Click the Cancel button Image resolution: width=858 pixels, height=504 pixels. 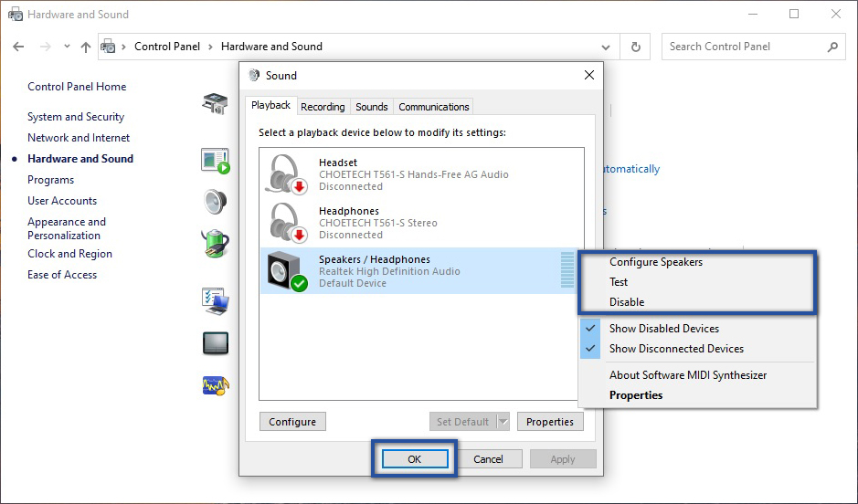tap(488, 459)
